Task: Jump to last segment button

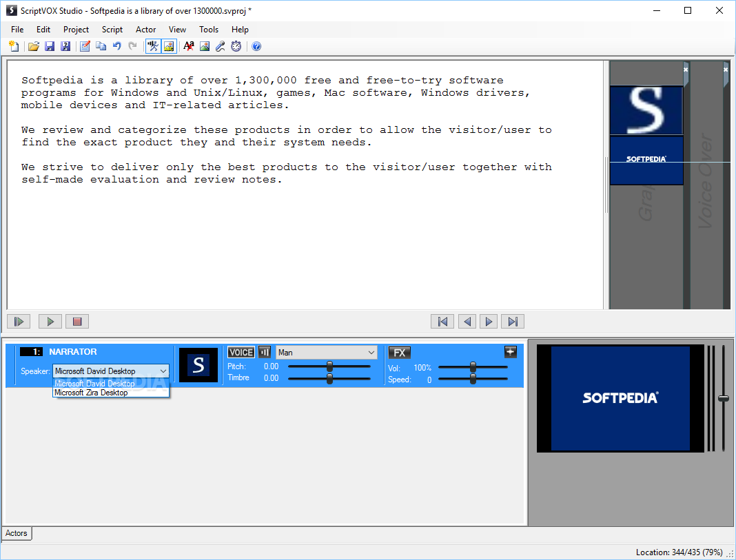Action: pyautogui.click(x=513, y=321)
